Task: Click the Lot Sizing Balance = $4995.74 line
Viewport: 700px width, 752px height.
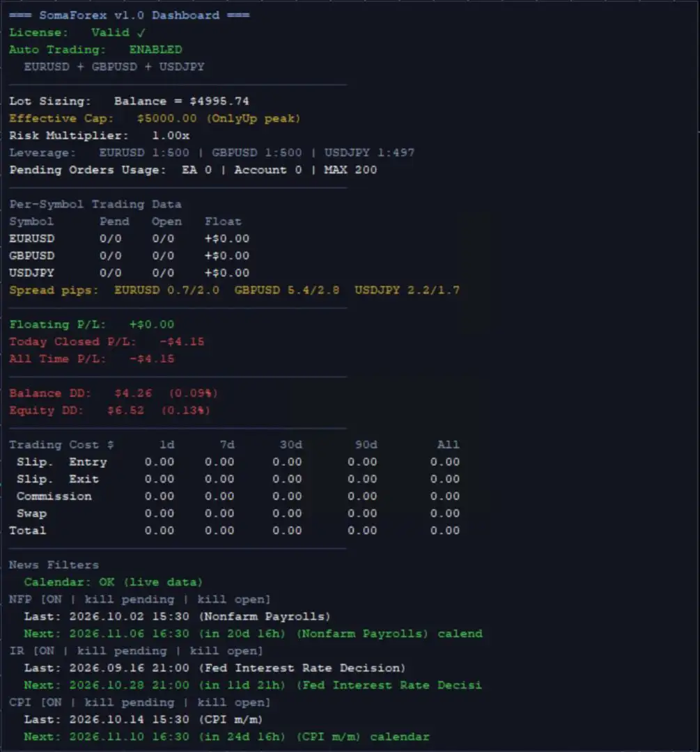Action: coord(129,101)
